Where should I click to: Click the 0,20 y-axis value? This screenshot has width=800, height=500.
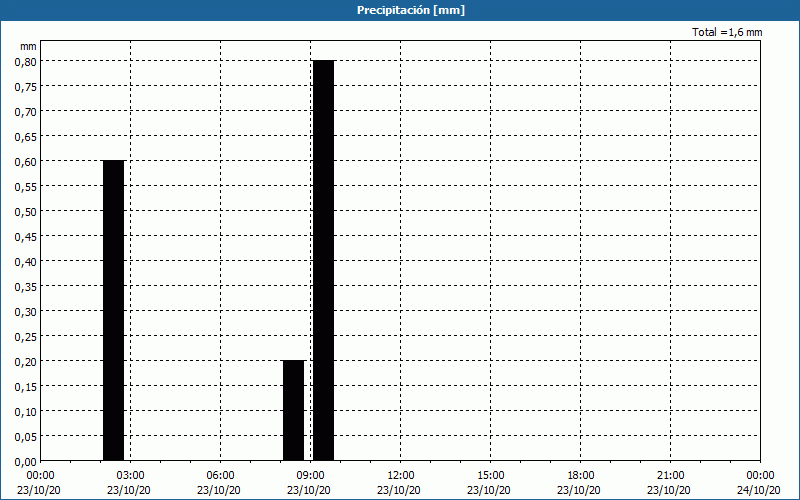(x=26, y=362)
